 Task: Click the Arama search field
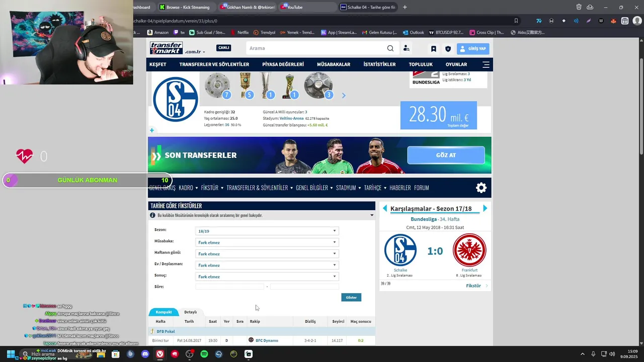pyautogui.click(x=315, y=48)
